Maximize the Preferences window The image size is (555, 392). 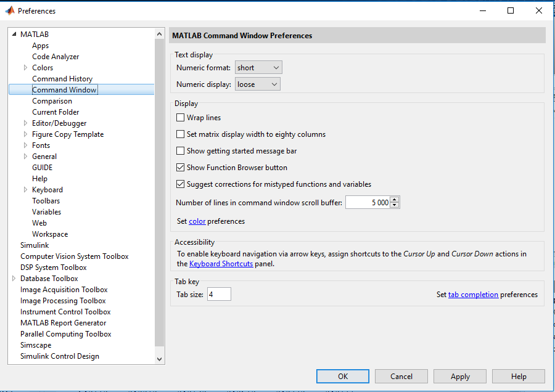coord(511,10)
